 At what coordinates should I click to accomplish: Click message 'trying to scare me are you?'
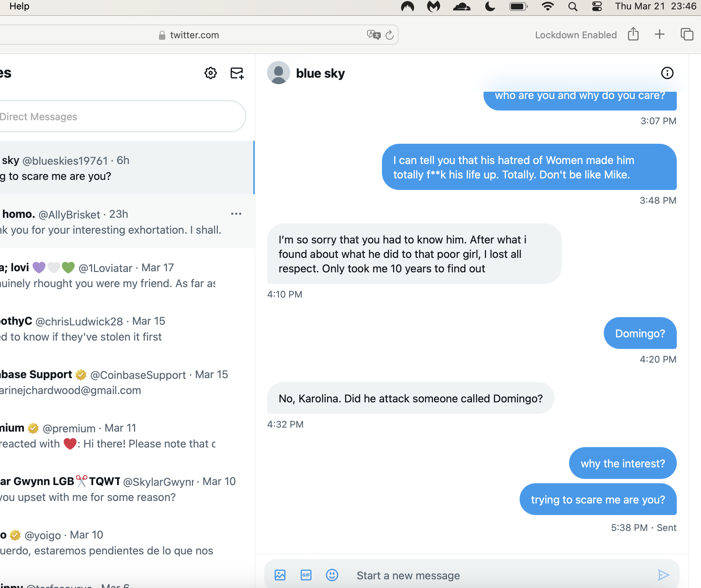tap(598, 499)
